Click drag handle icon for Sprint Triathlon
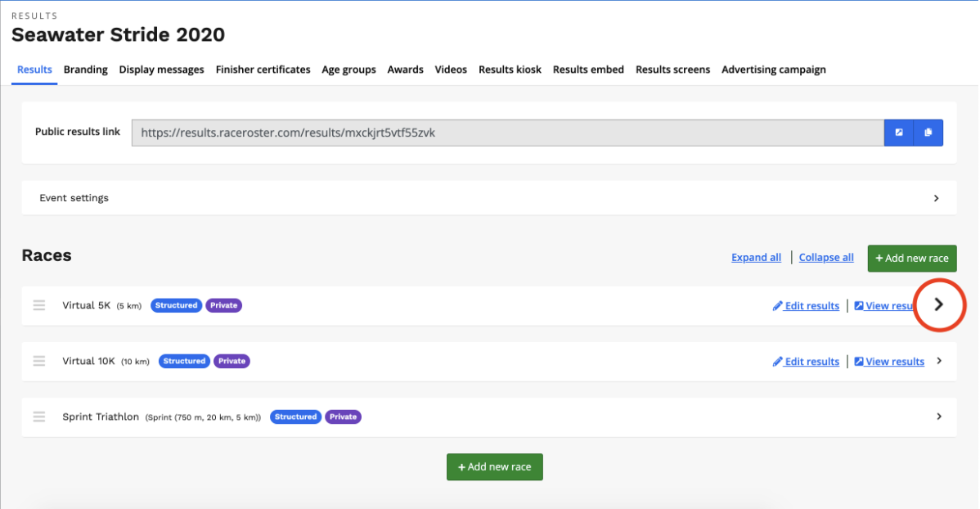 pos(39,417)
